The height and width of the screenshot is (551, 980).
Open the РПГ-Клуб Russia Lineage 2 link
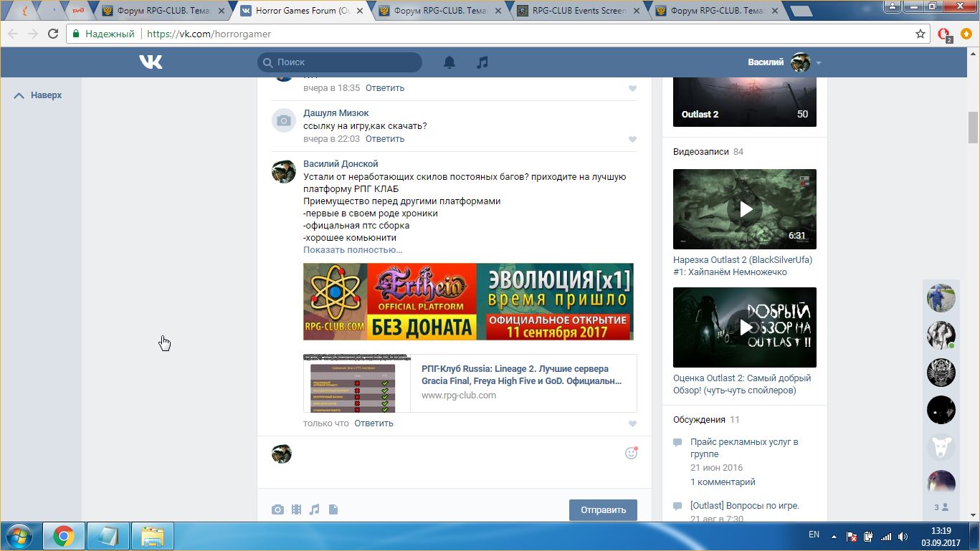521,375
